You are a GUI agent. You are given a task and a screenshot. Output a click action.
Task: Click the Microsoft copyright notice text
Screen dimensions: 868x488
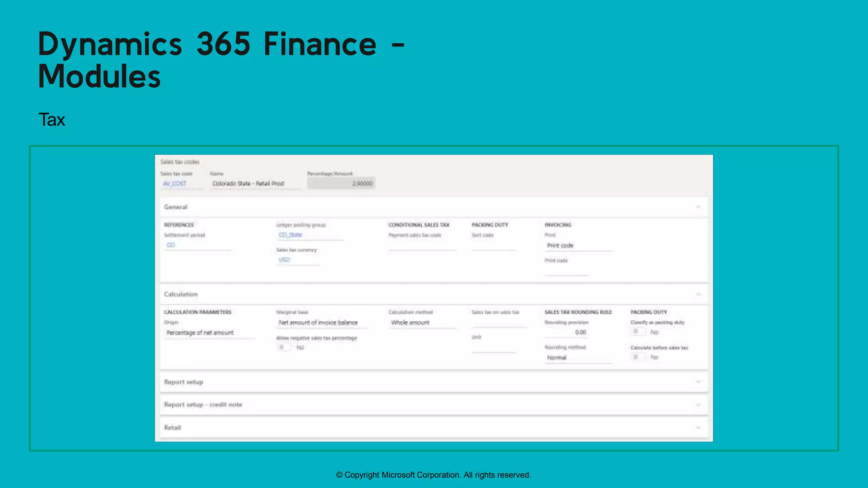point(433,475)
